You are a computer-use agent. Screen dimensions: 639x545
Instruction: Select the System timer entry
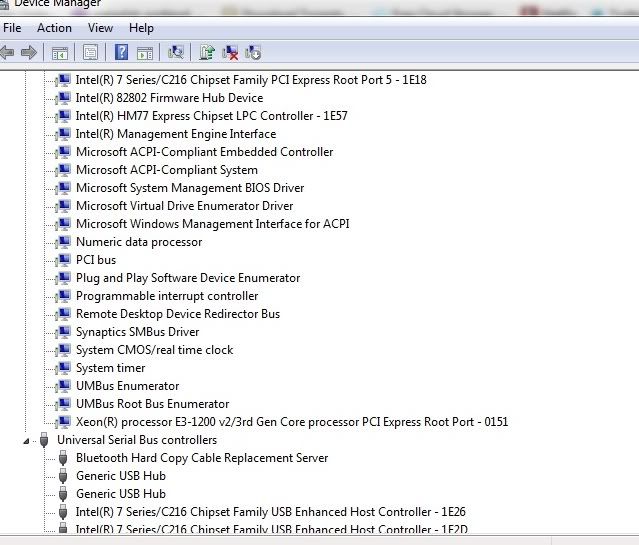(110, 368)
